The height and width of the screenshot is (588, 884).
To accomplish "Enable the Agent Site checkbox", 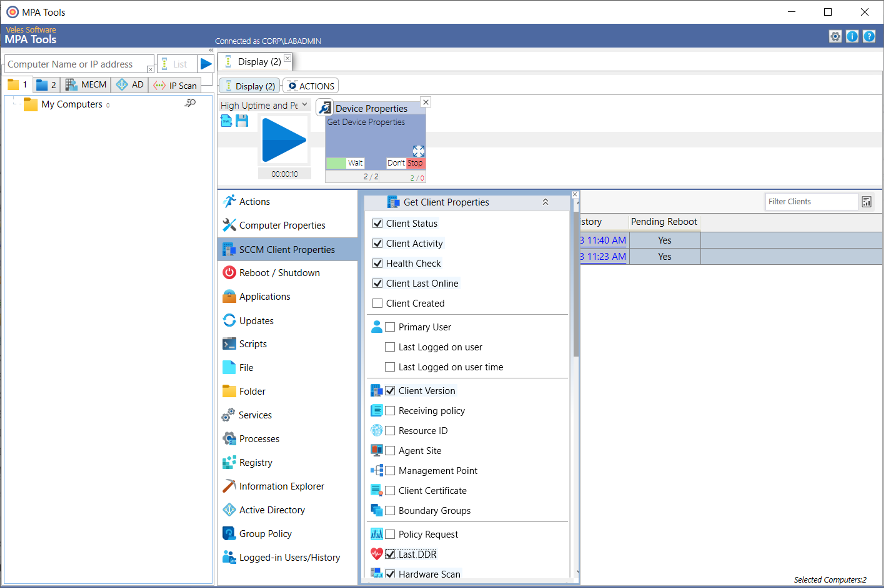I will [x=390, y=450].
